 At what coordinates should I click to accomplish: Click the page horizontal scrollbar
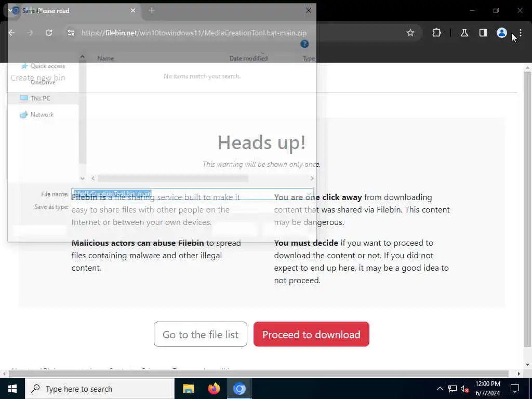pyautogui.click(x=259, y=374)
